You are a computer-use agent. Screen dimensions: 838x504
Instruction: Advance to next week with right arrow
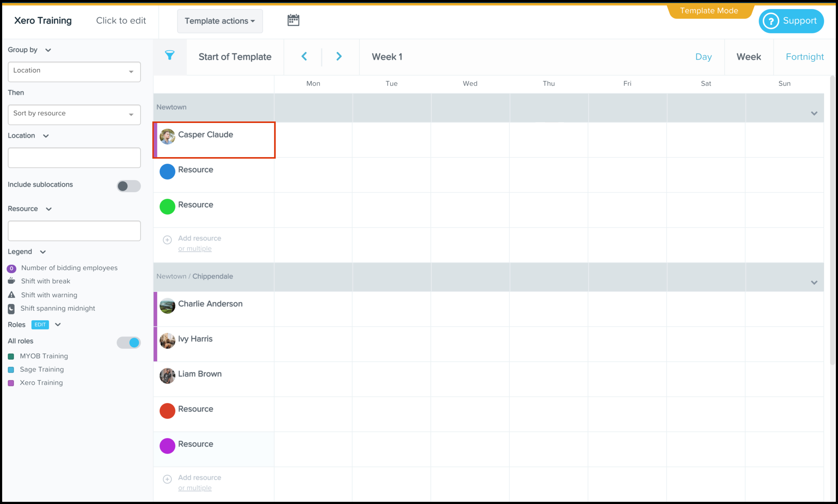(x=339, y=57)
